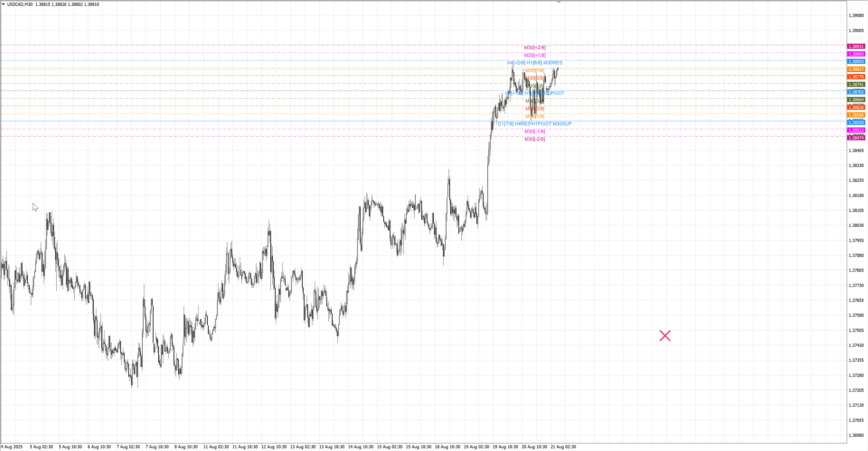Click the 1.38474 price tag
The height and width of the screenshot is (451, 868).
[856, 138]
